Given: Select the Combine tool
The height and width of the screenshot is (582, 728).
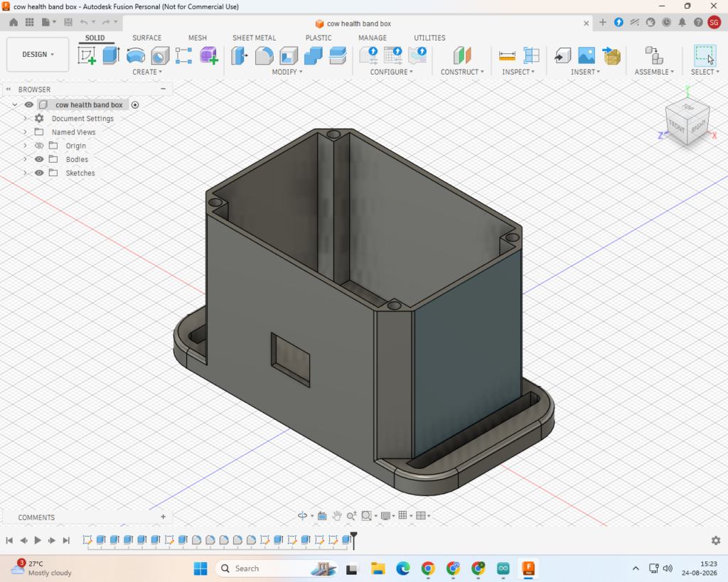Looking at the screenshot, I should [x=313, y=55].
